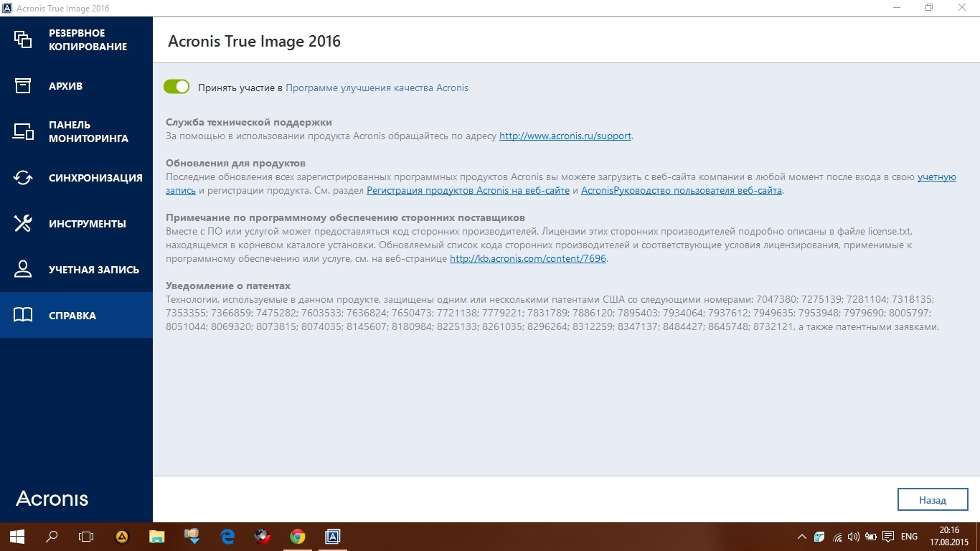Show hidden system tray icons
The width and height of the screenshot is (980, 551).
point(801,537)
